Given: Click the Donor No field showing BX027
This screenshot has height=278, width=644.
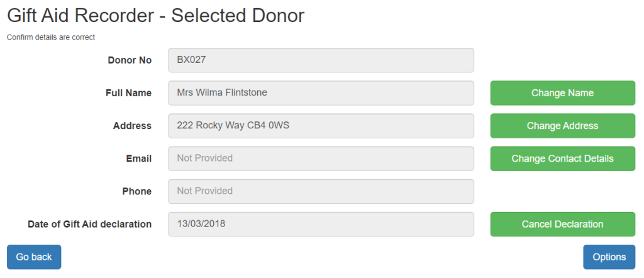Looking at the screenshot, I should tap(321, 60).
